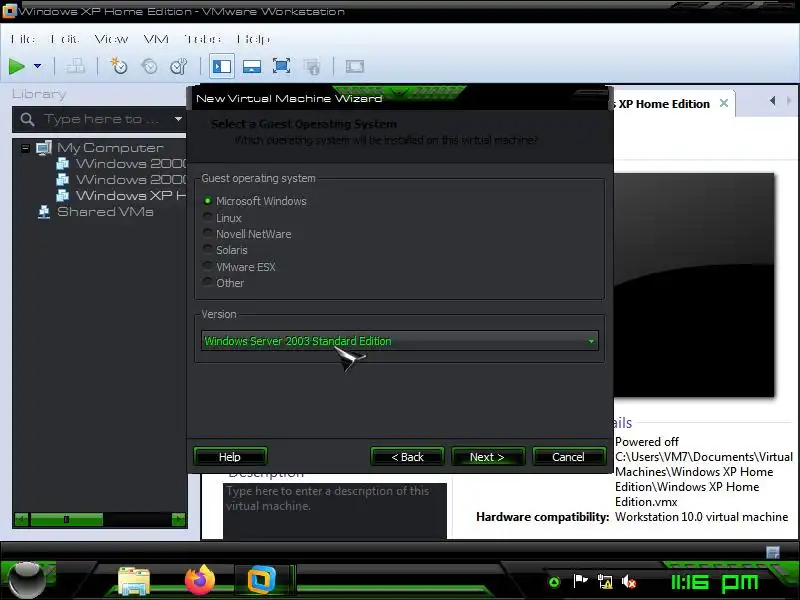Open the Tabs menu
Image resolution: width=800 pixels, height=600 pixels.
203,39
